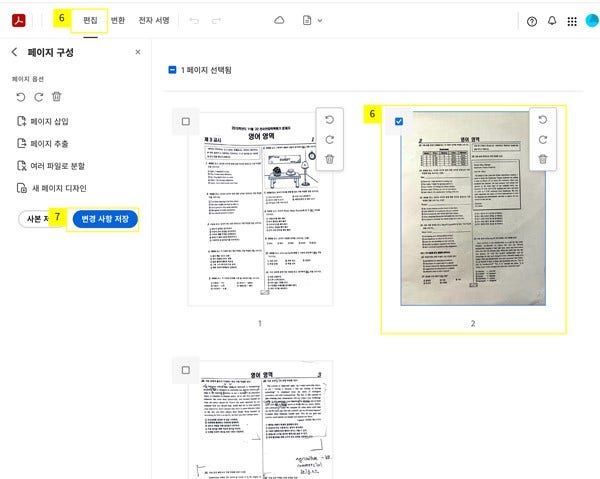600x479 pixels.
Task: Delete selected pages using side panel trash
Action: pos(56,96)
